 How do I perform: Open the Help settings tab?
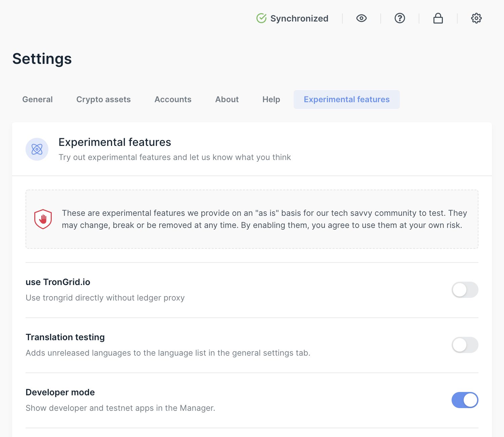[271, 100]
